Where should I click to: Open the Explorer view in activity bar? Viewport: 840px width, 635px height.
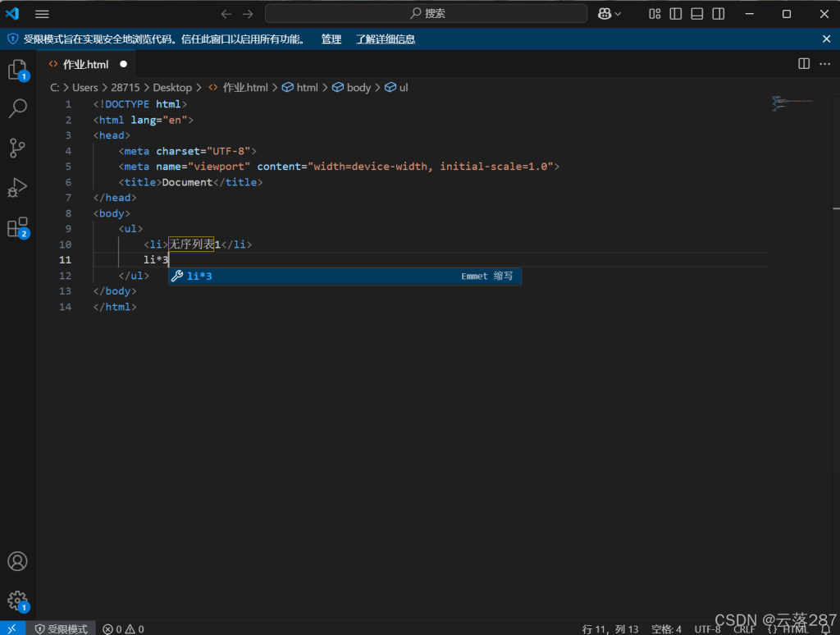[17, 70]
